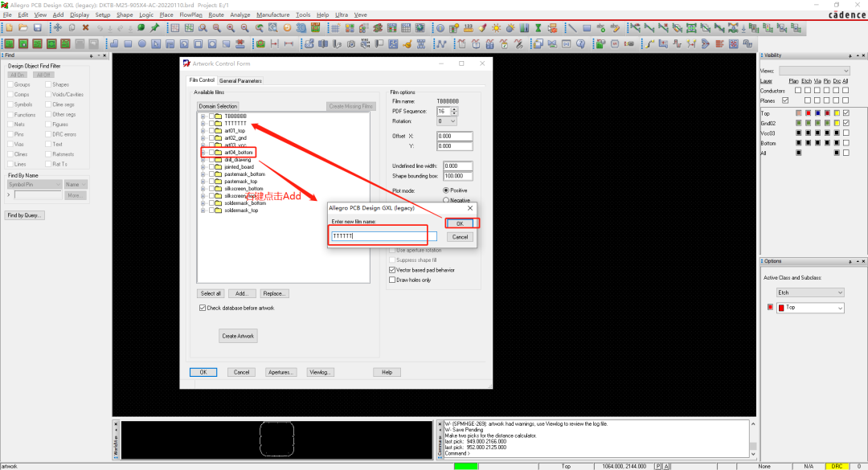This screenshot has width=868, height=470.
Task: Open the Etch active class dropdown
Action: (810, 292)
